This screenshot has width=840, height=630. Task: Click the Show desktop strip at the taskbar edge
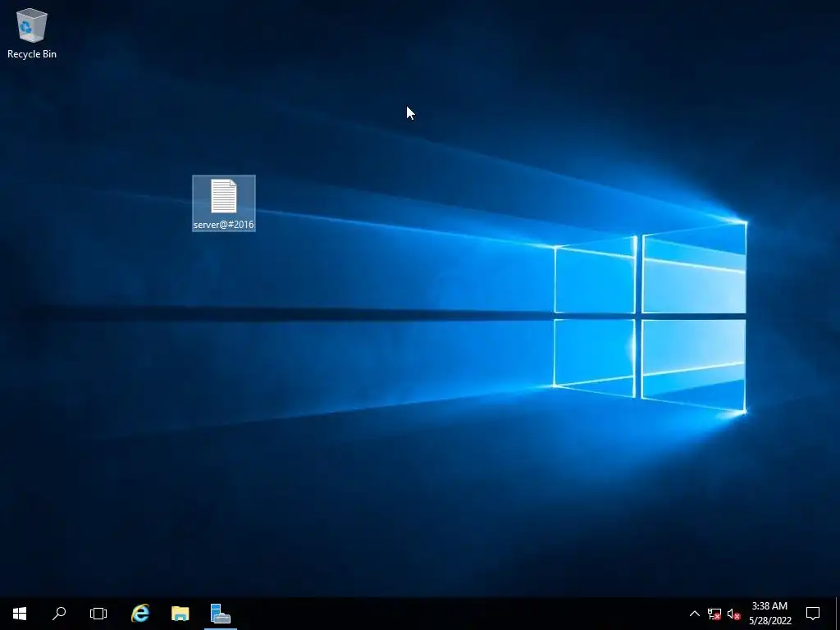tap(838, 614)
